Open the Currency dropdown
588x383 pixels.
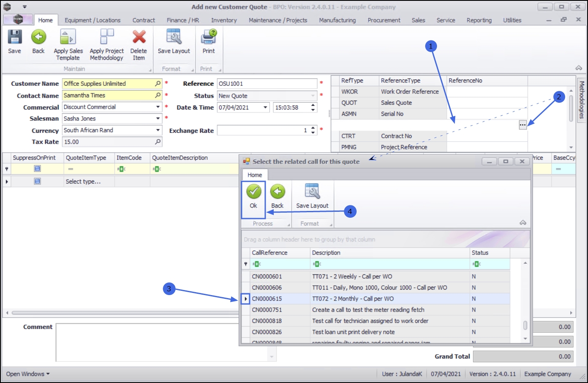coord(158,130)
